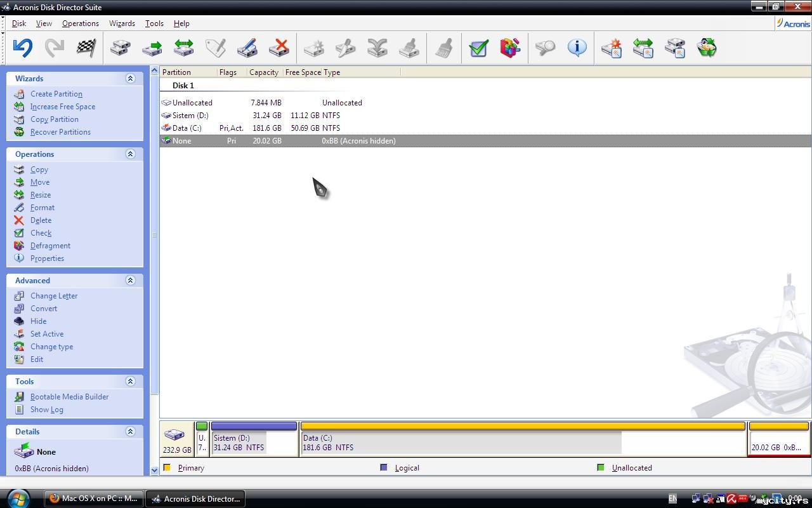Click the Increase Free Space link

[63, 107]
